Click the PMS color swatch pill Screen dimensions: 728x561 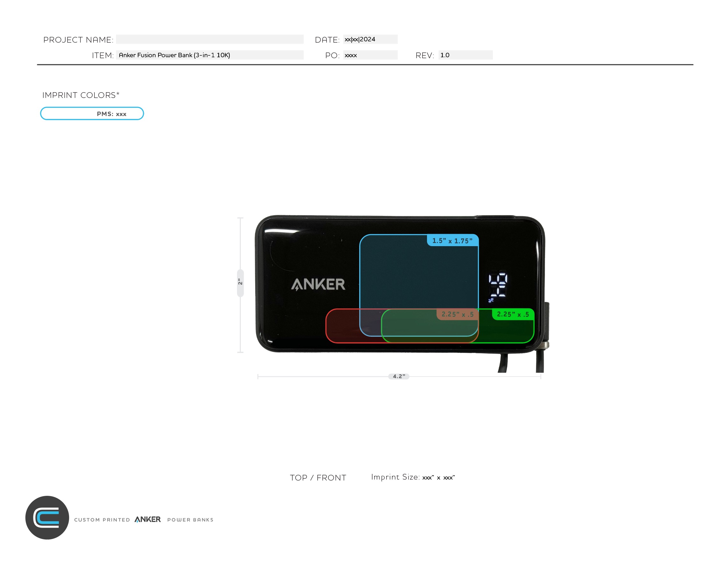(92, 113)
